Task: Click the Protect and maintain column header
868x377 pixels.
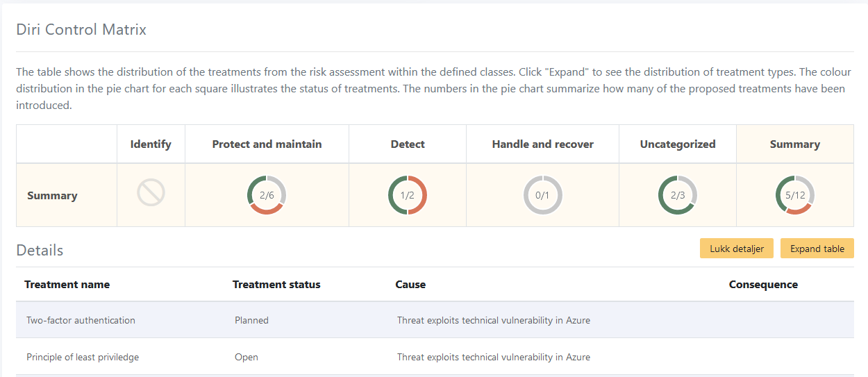Action: 267,144
